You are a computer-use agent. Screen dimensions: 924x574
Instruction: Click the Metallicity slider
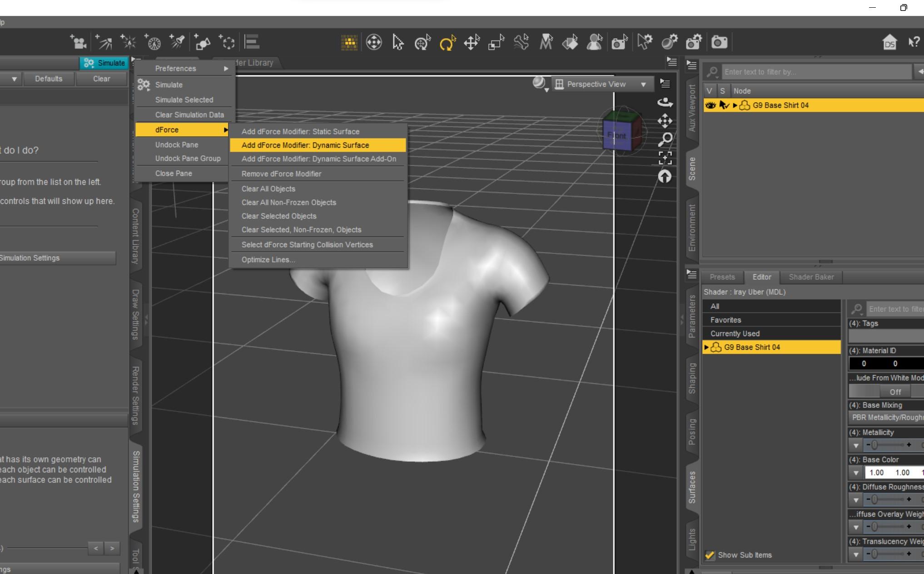tap(888, 445)
